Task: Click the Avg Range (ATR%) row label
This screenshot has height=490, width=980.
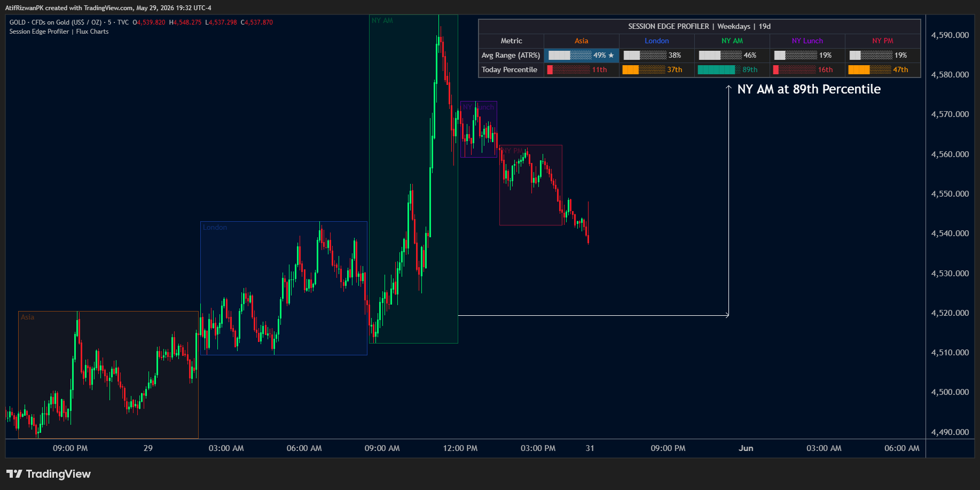Action: pos(511,55)
